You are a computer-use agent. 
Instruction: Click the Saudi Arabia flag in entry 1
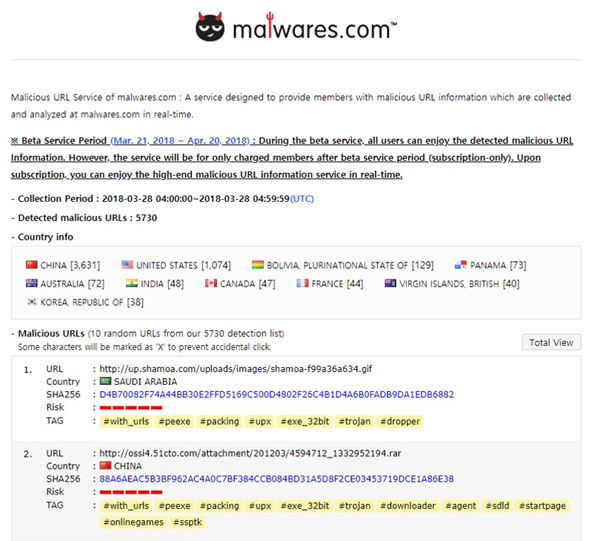(105, 381)
